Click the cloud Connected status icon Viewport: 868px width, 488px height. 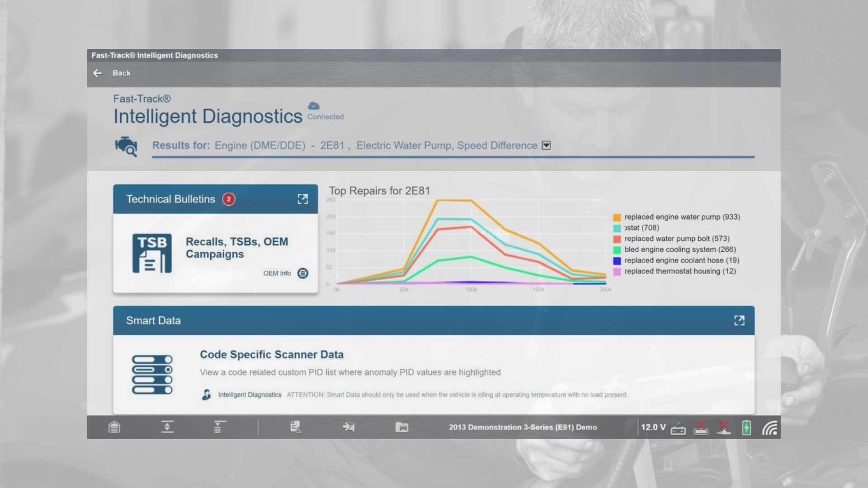[x=313, y=106]
